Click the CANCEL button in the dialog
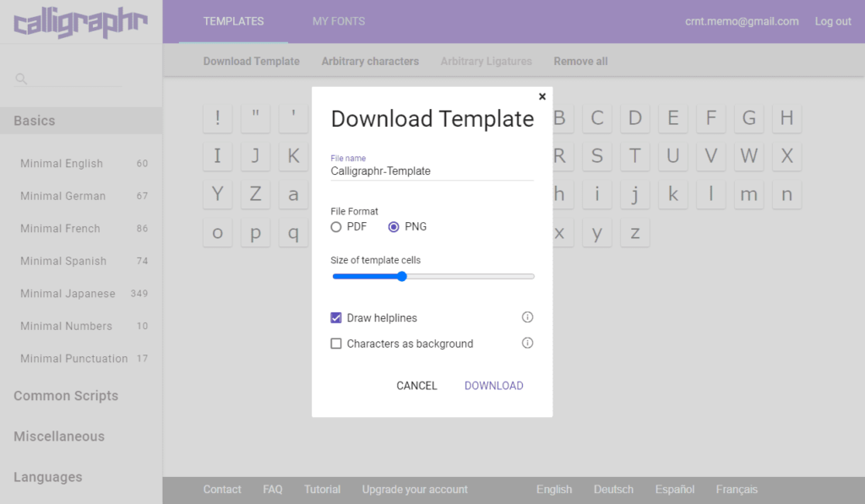 tap(416, 386)
